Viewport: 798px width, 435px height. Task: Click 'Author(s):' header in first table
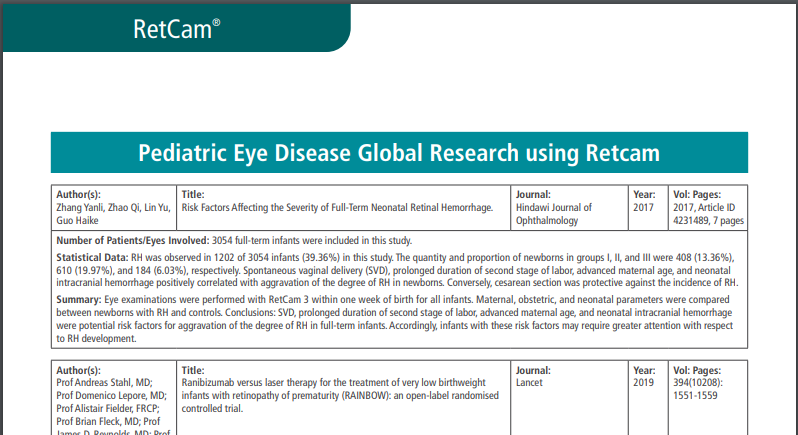click(x=78, y=194)
